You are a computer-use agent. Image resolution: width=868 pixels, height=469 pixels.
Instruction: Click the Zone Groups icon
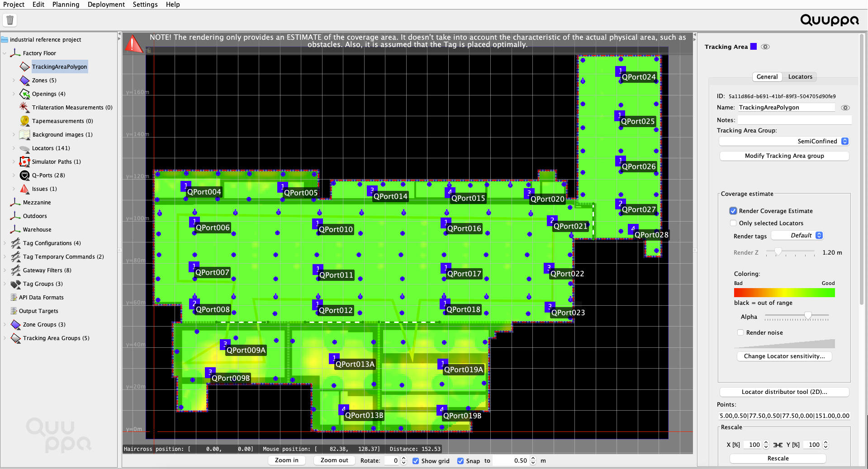point(16,324)
